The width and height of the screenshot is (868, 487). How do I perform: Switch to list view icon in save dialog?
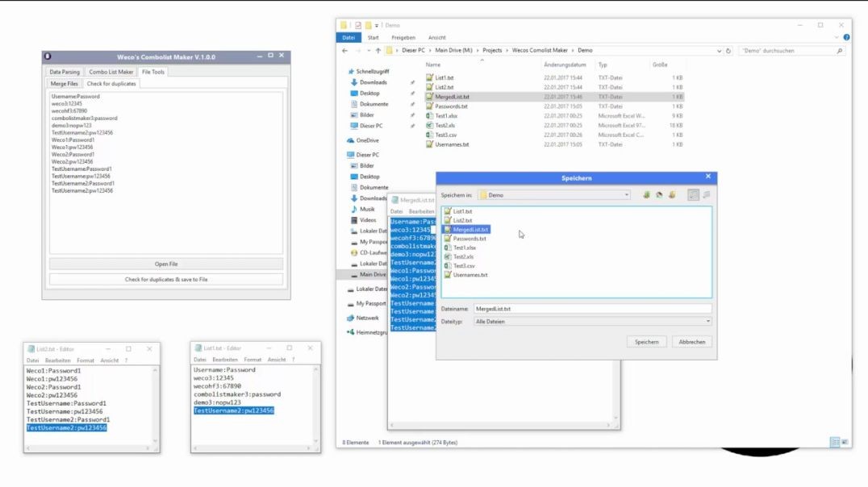click(x=693, y=195)
